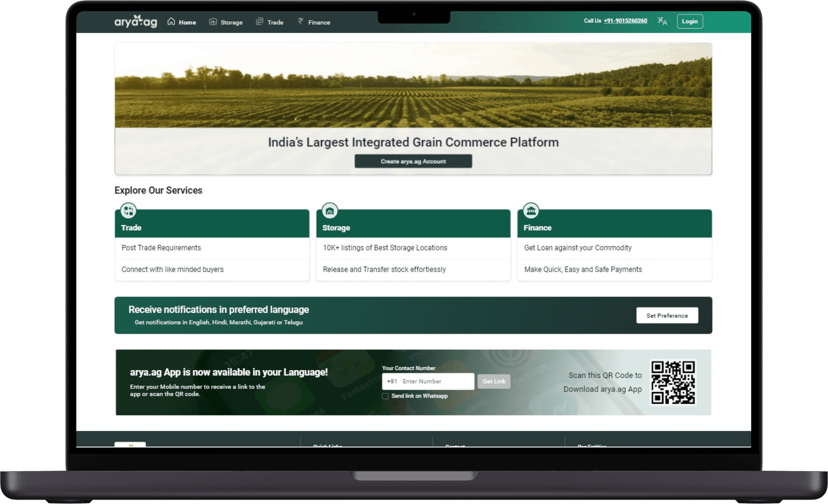The image size is (828, 504).
Task: Click the Trade exchange icon in navbar
Action: coord(260,21)
